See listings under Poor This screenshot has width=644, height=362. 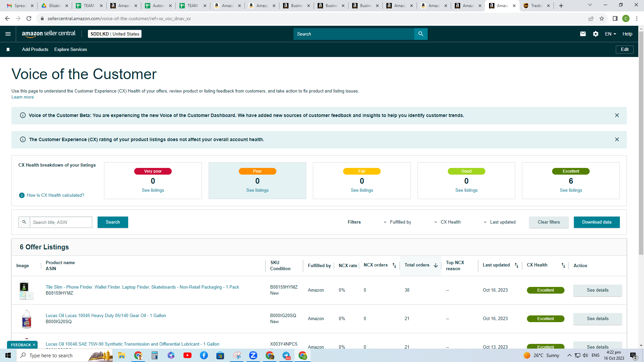(x=257, y=190)
